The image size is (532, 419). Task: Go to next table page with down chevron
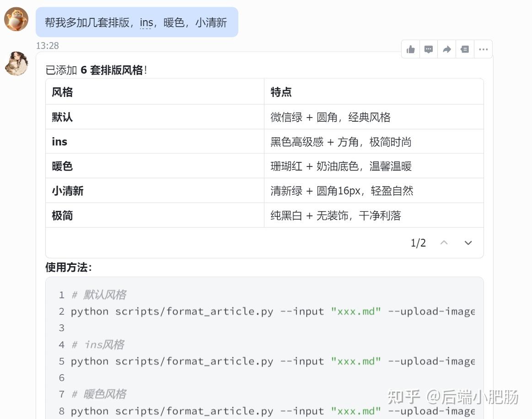468,243
